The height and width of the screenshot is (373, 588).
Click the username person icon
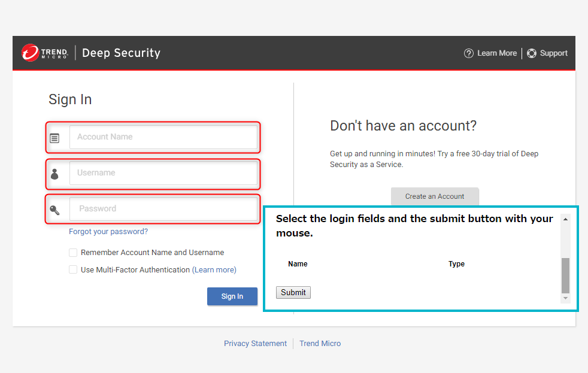pos(54,174)
